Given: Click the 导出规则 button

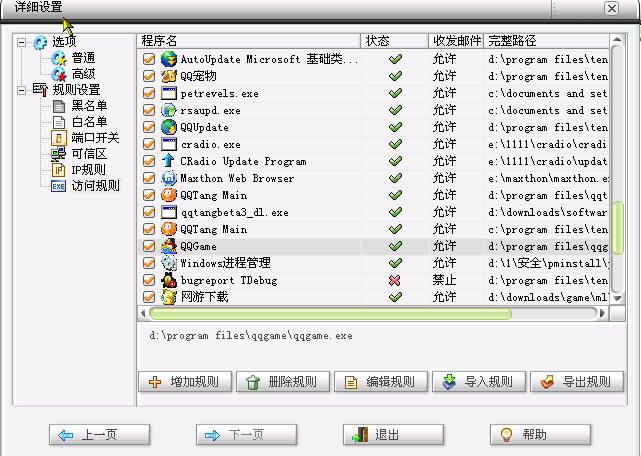Looking at the screenshot, I should (577, 382).
